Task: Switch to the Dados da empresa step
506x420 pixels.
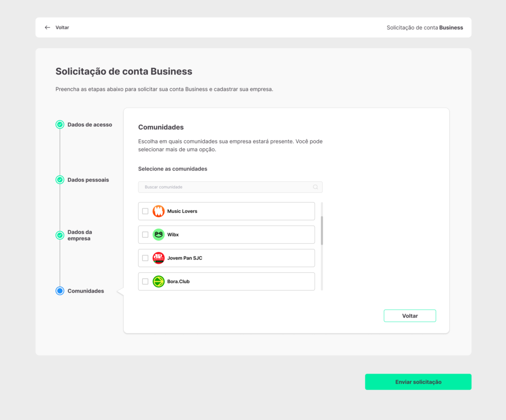Action: point(80,235)
